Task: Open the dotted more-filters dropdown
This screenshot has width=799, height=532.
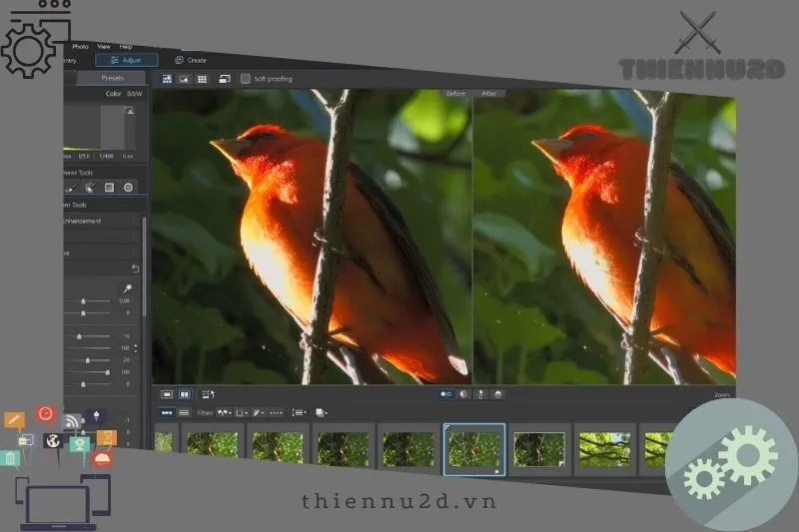Action: click(276, 413)
